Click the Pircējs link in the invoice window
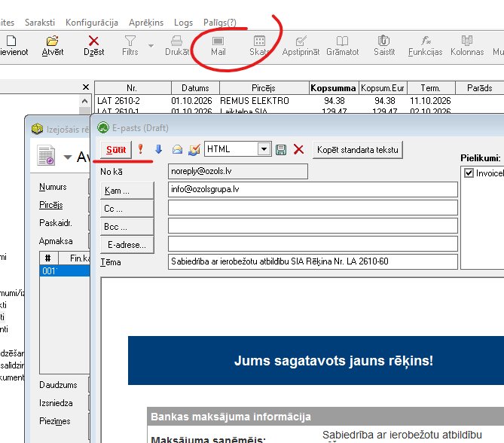Image resolution: width=504 pixels, height=443 pixels. (x=50, y=205)
